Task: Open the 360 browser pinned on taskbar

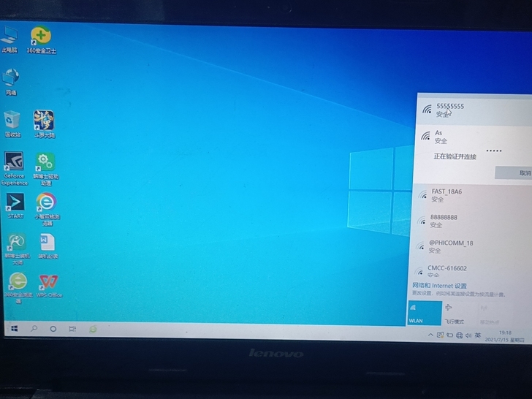Action: (x=93, y=329)
